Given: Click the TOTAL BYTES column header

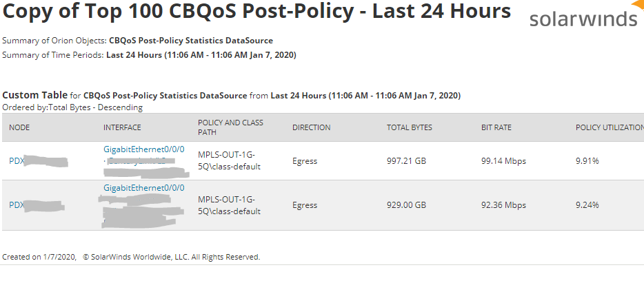Looking at the screenshot, I should coord(410,127).
